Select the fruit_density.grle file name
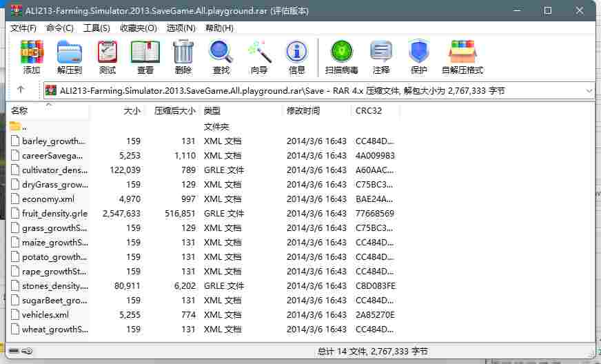 click(55, 214)
